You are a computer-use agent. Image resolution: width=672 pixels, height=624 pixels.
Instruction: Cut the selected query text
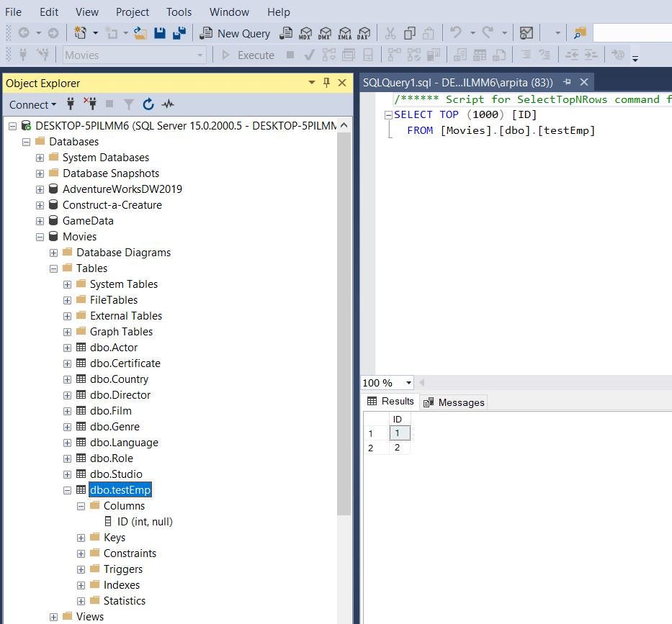coord(391,33)
